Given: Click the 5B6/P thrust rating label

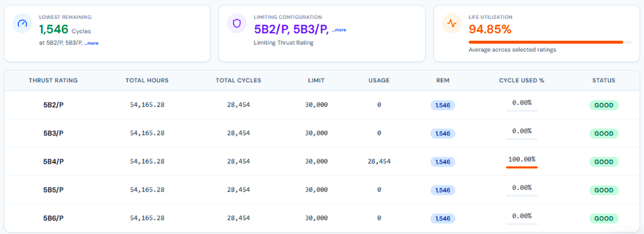Looking at the screenshot, I should pos(54,218).
